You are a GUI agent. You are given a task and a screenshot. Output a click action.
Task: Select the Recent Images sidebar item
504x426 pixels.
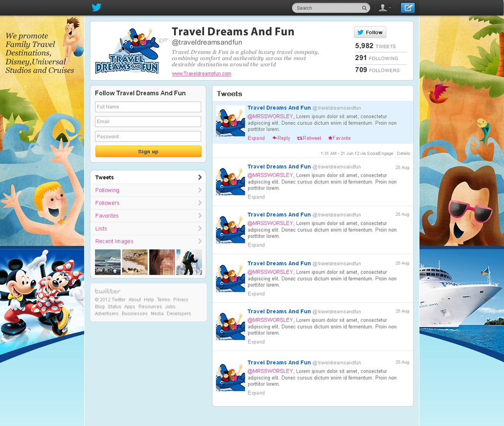[148, 241]
